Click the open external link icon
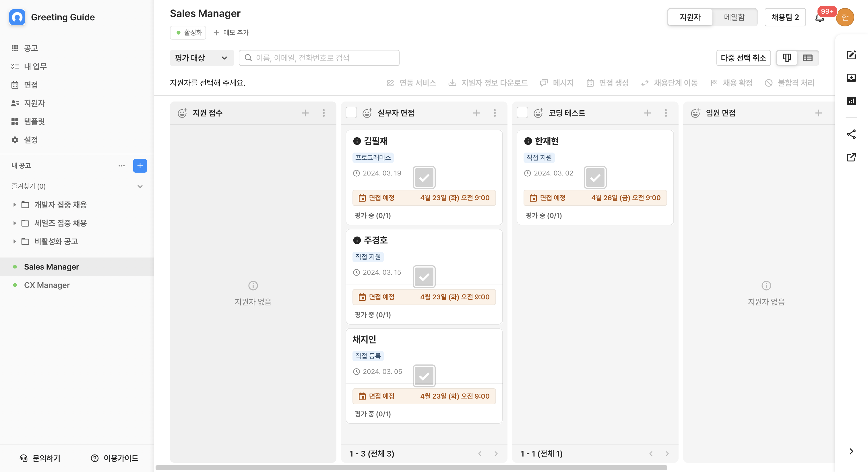Viewport: 868px width, 472px height. pos(851,157)
